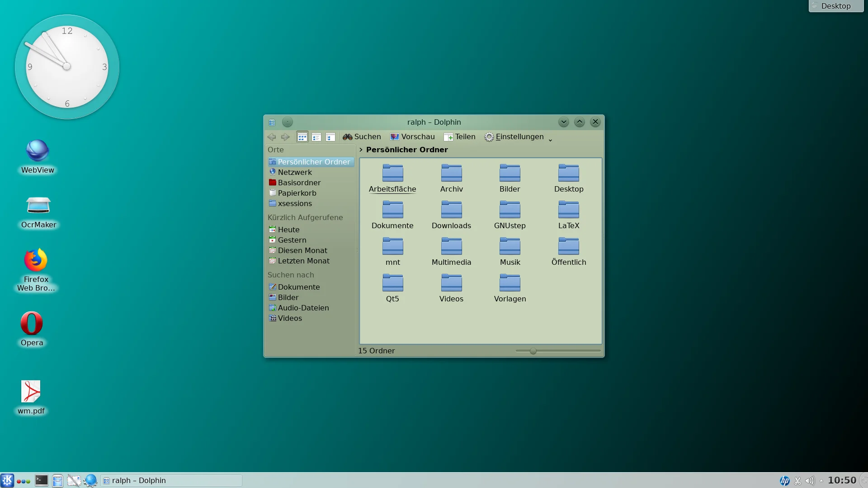Show files from Letzten Monat
This screenshot has width=868, height=488.
point(310,261)
